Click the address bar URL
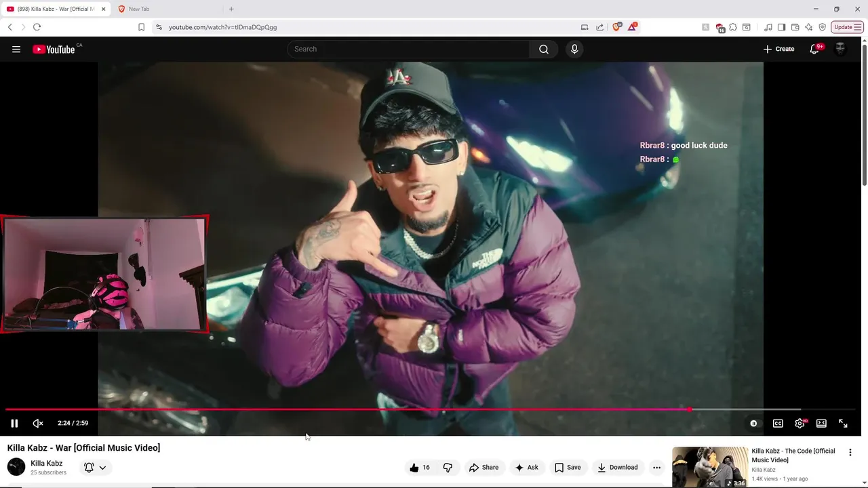Image resolution: width=868 pixels, height=488 pixels. [x=222, y=27]
